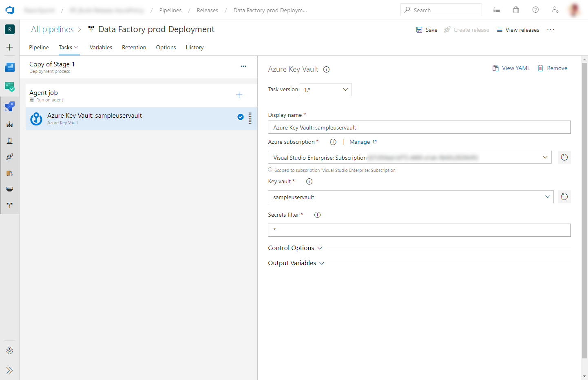Add a task to Agent job

click(x=239, y=95)
